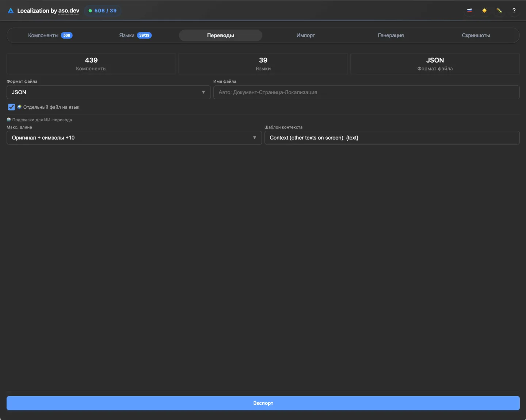
Task: Focus the 'Шаблон контекста' text field
Action: coord(392,138)
